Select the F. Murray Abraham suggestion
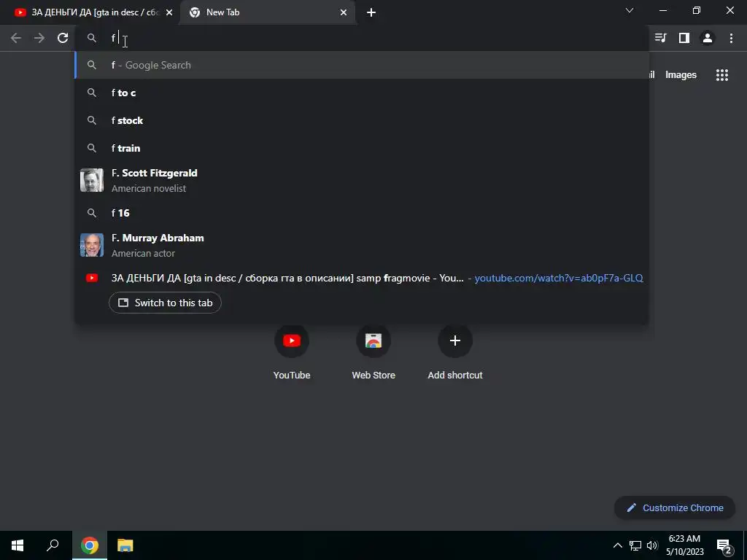 [x=362, y=245]
